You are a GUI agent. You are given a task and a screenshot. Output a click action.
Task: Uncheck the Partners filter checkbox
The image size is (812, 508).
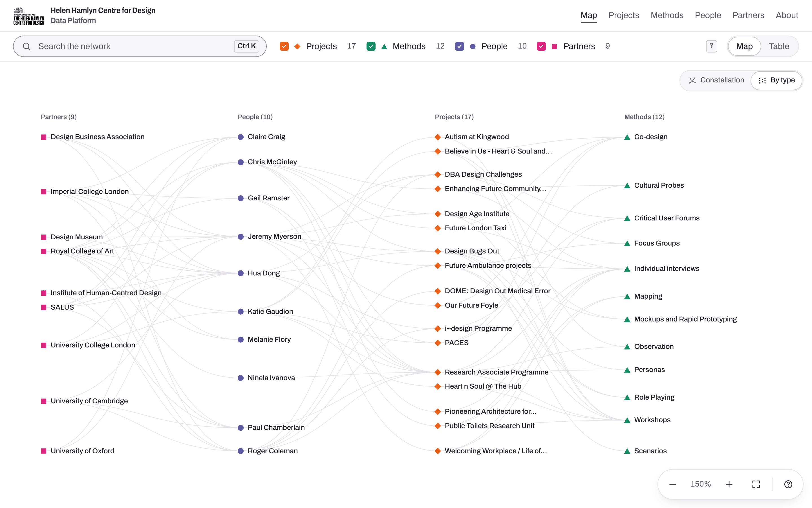coord(541,46)
